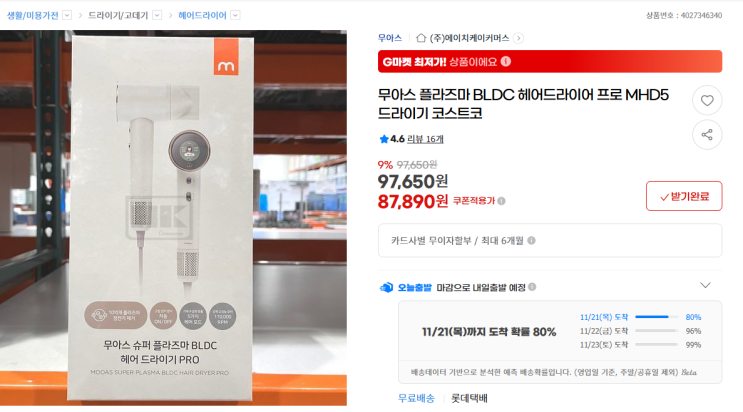Click info icon after 내일출발 예정
The image size is (743, 412).
(x=532, y=287)
